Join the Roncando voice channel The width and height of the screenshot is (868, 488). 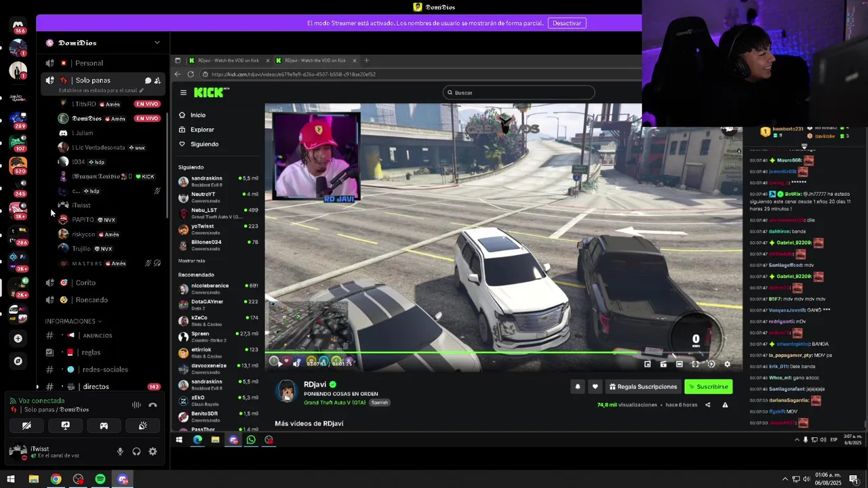[103, 300]
